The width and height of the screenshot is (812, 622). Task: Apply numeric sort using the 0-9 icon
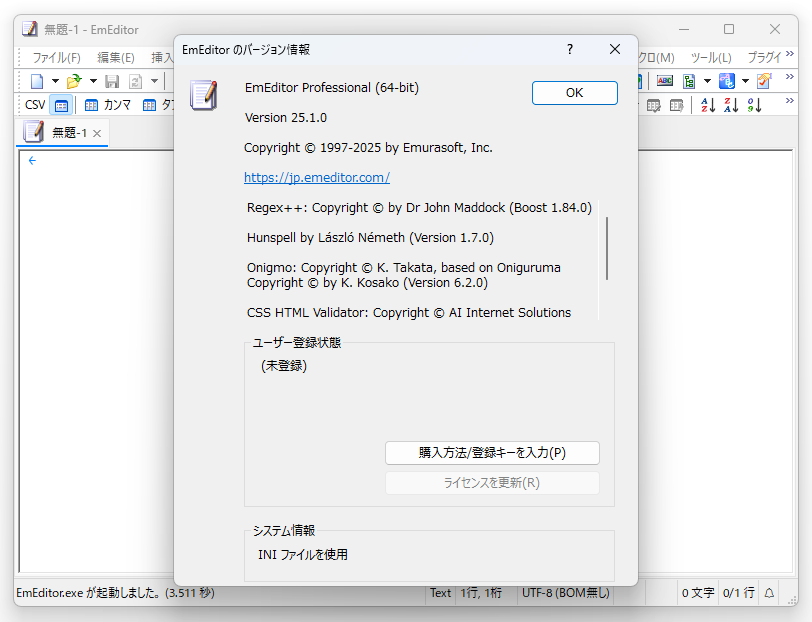click(x=753, y=105)
